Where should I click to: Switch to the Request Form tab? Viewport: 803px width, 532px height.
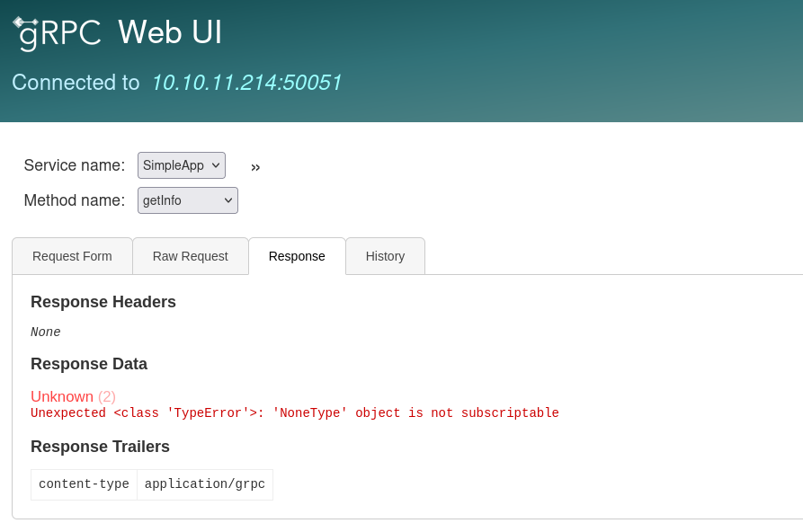pos(72,256)
